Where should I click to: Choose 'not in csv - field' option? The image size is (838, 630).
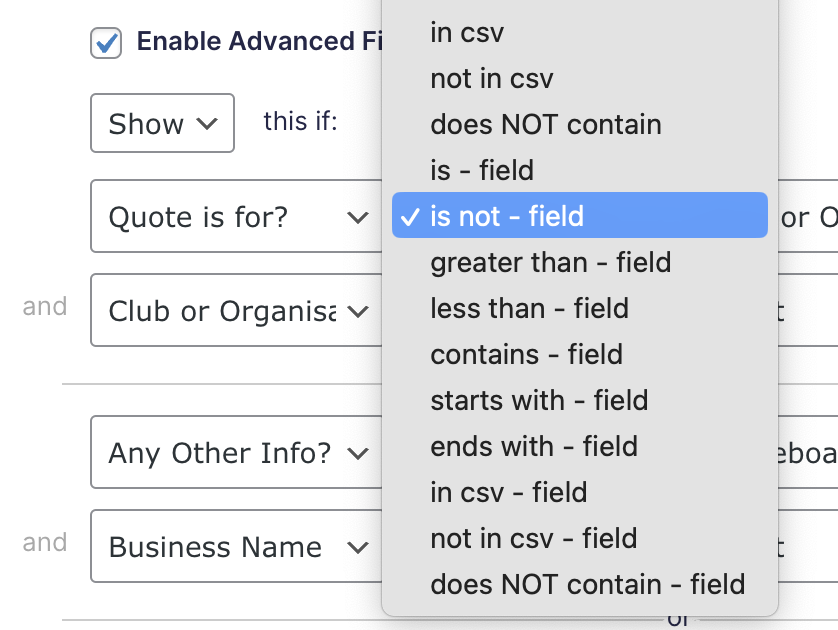[x=533, y=539]
